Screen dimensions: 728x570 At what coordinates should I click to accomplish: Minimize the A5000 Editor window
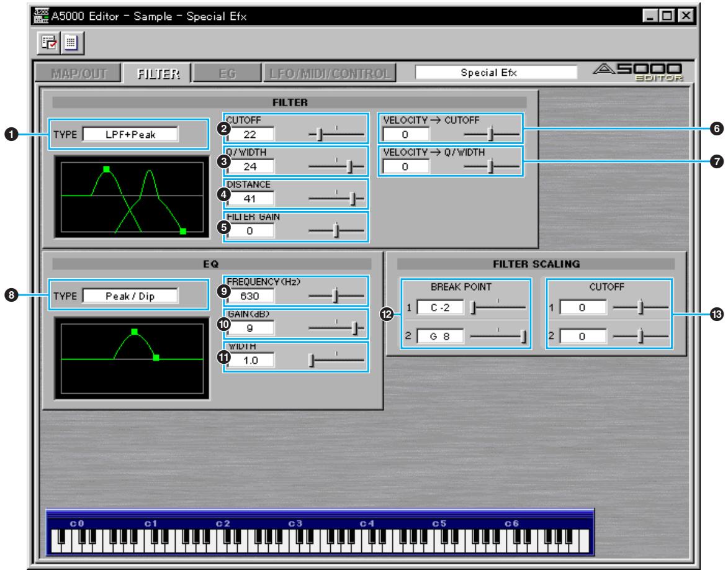point(650,16)
